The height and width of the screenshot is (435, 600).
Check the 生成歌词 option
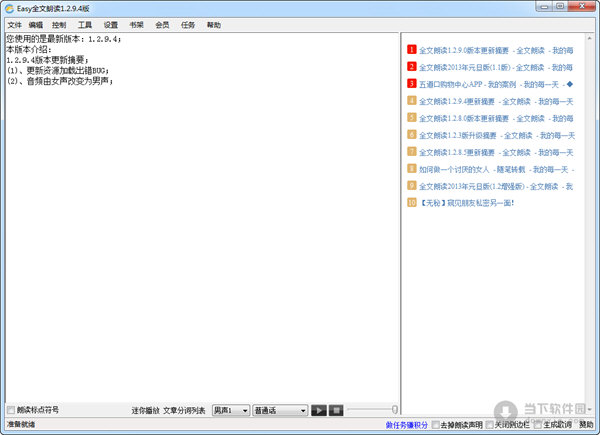pyautogui.click(x=538, y=425)
